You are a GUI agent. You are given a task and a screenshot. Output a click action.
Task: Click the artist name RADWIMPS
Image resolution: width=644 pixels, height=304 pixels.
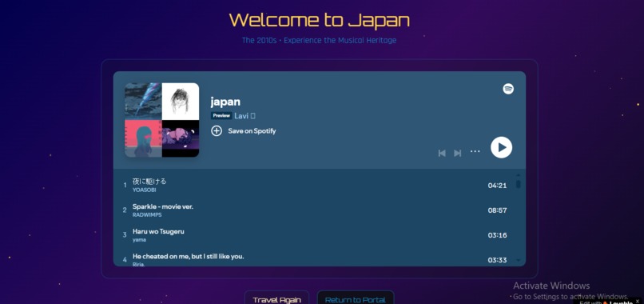click(147, 214)
